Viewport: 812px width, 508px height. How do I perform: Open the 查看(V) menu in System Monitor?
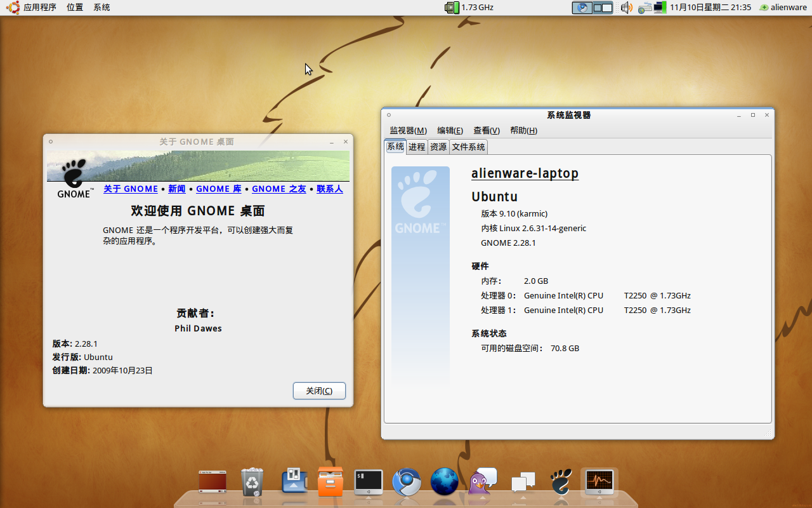click(x=487, y=130)
